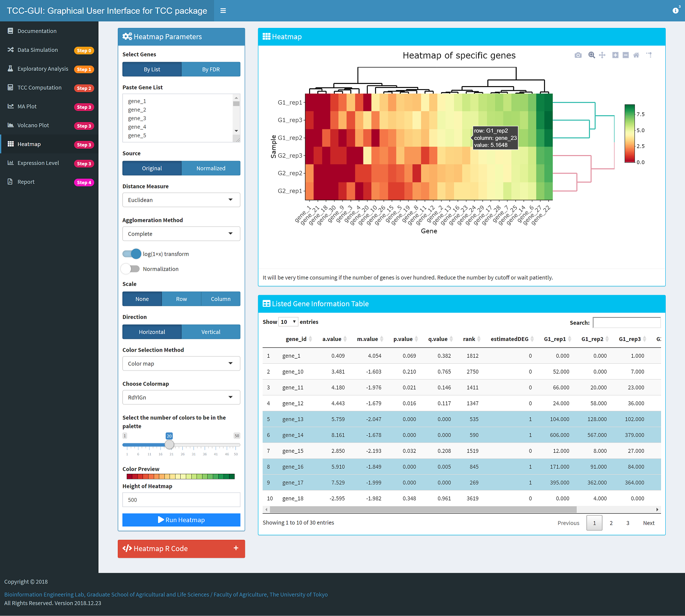Open Volcano Plot page
This screenshot has height=616, width=685.
(49, 125)
